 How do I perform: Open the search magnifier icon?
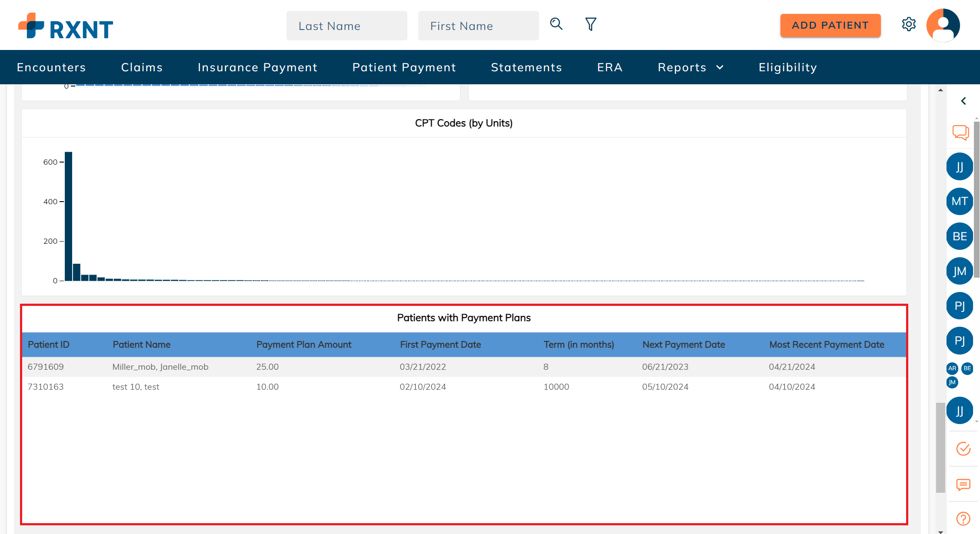(556, 24)
